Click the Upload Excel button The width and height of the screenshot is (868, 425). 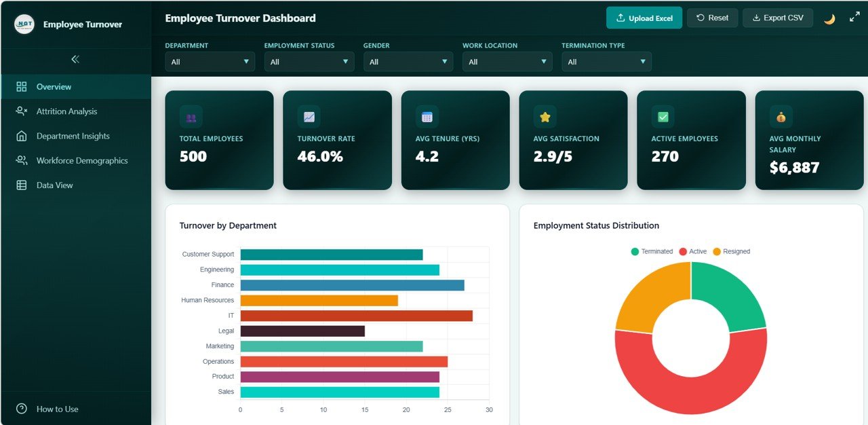coord(644,17)
